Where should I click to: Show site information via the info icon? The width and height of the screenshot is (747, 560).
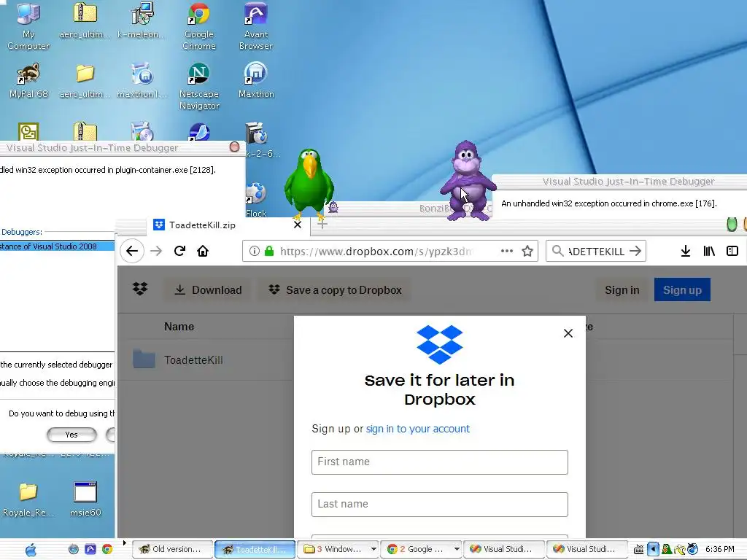255,251
